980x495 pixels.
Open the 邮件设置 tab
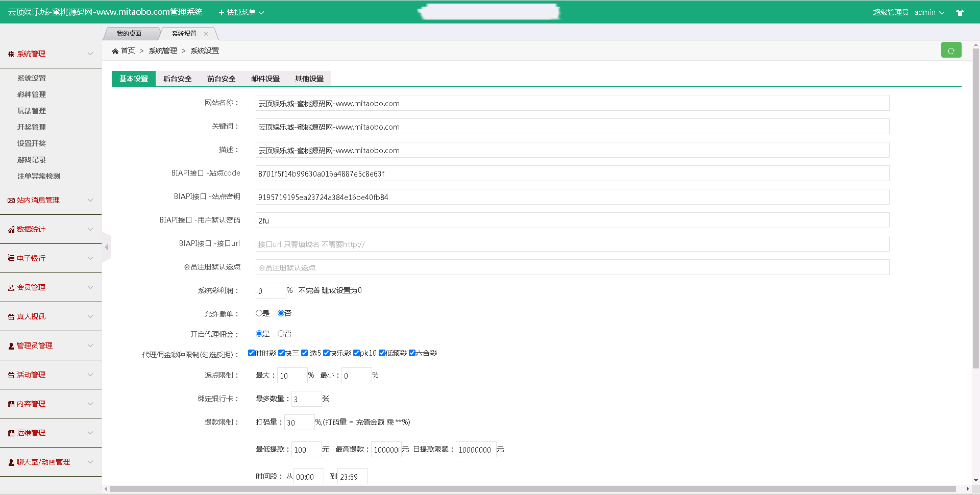(265, 79)
